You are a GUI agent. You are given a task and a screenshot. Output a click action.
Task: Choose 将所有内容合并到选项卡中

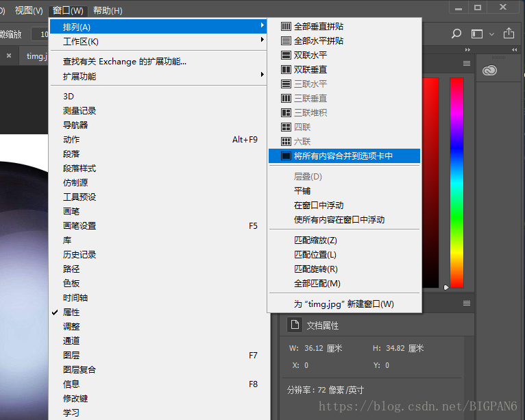(344, 156)
